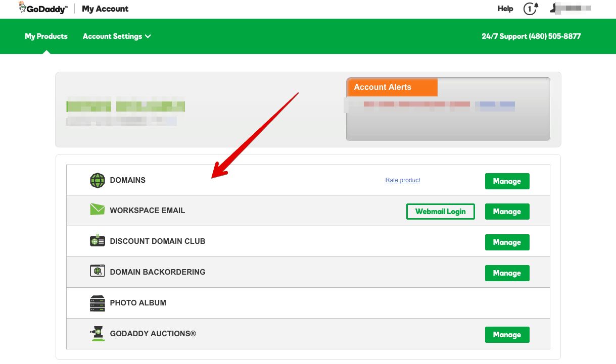Click the 24/7 Support phone number

coord(531,36)
